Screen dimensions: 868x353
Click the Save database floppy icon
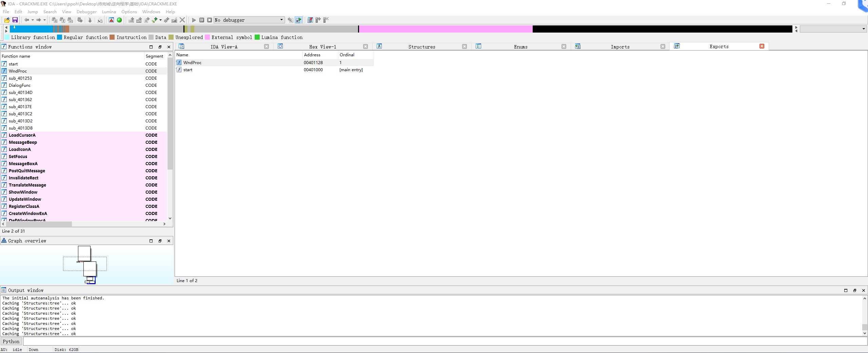click(15, 20)
